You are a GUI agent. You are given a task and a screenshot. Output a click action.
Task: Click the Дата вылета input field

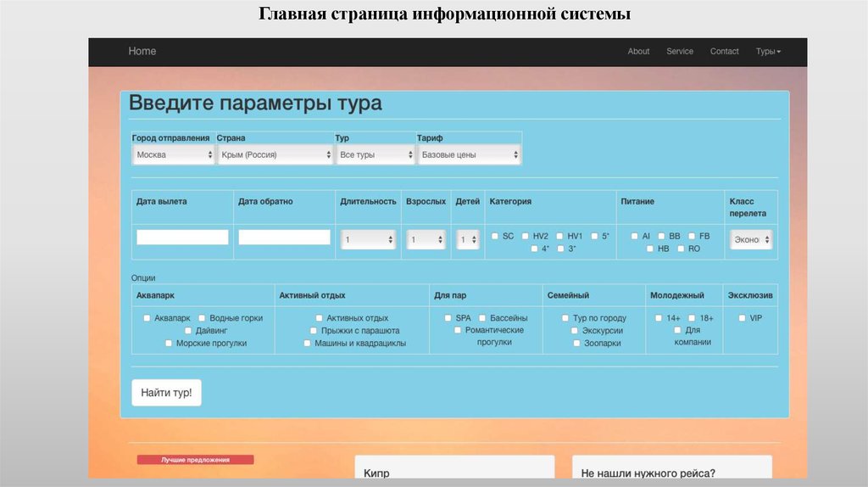point(182,238)
